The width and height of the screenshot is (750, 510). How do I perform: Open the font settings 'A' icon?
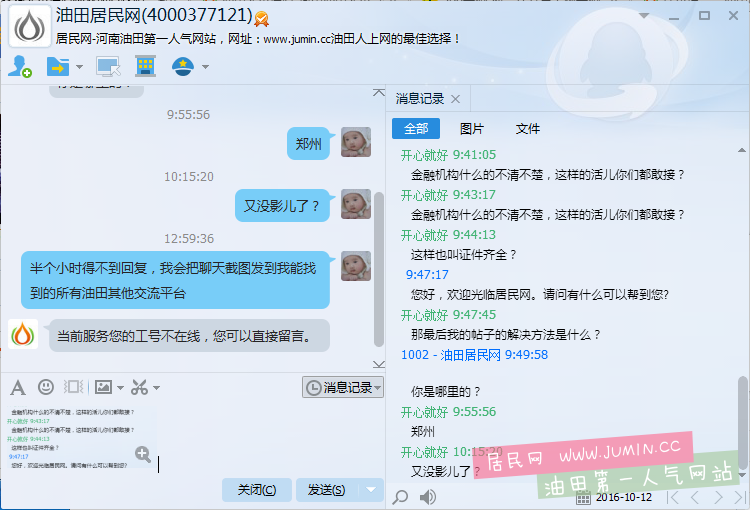coord(18,387)
